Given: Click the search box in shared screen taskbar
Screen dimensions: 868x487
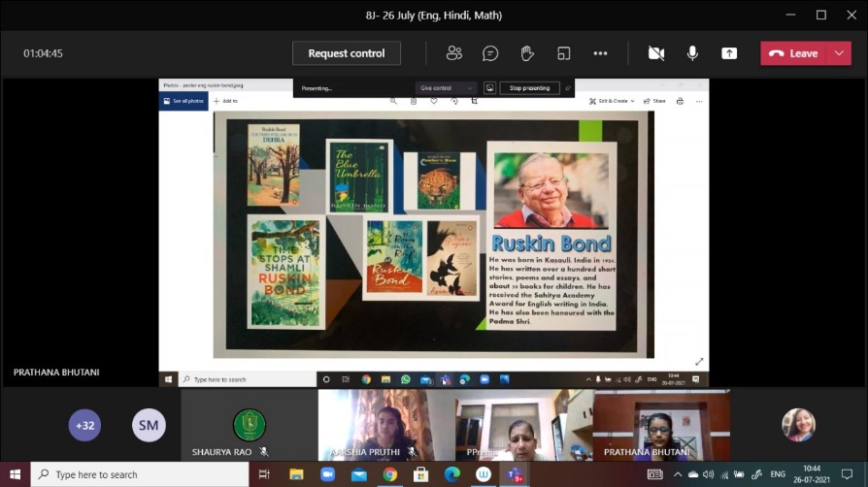Looking at the screenshot, I should pos(248,379).
